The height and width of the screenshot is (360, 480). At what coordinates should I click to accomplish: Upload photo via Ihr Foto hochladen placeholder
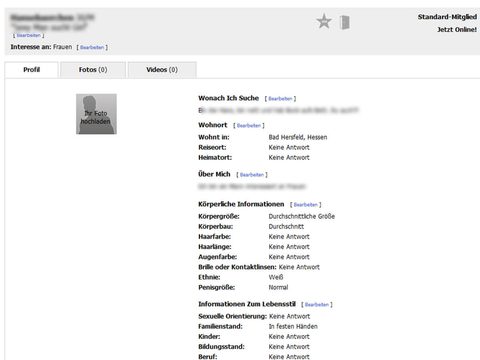[96, 114]
